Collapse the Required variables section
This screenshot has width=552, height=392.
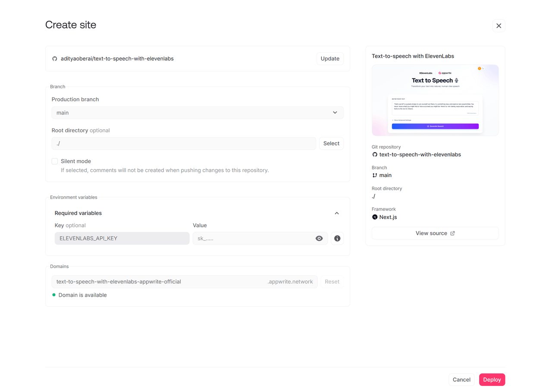coord(337,213)
